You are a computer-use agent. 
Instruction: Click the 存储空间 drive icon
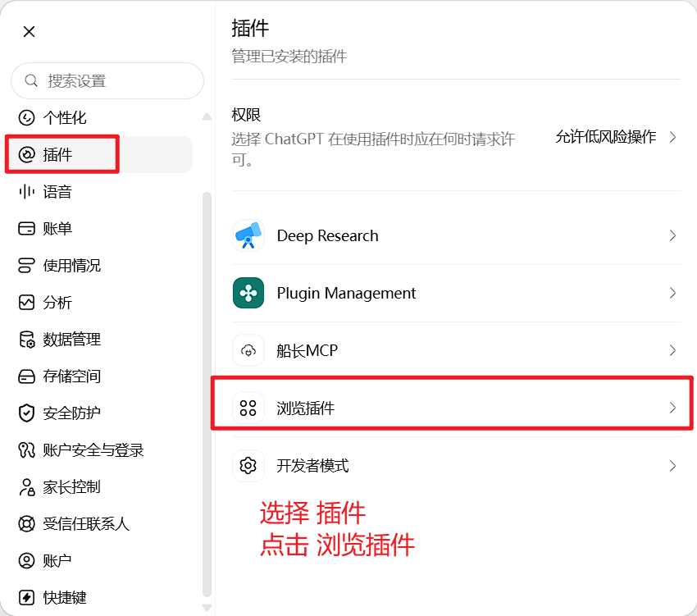tap(27, 376)
